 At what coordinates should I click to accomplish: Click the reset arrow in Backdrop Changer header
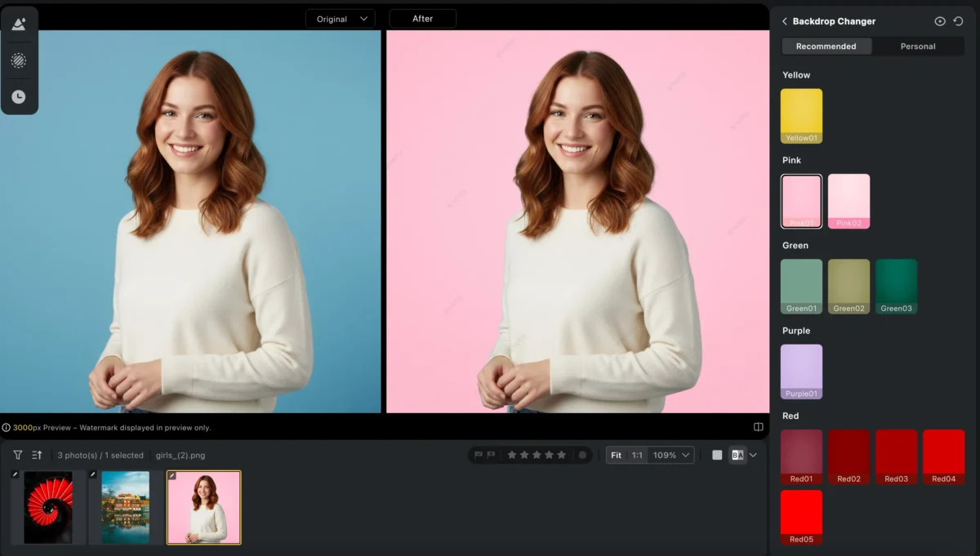coord(958,21)
